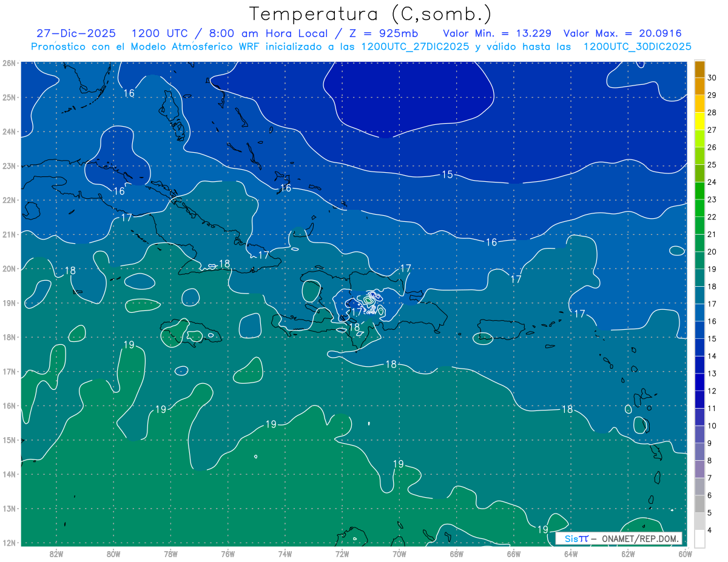The image size is (728, 562).
Task: Click latitude axis label "25N"
Action: (x=8, y=97)
